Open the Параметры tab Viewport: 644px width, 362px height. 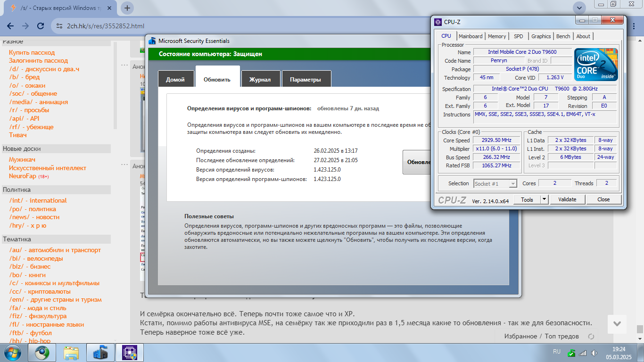305,79
